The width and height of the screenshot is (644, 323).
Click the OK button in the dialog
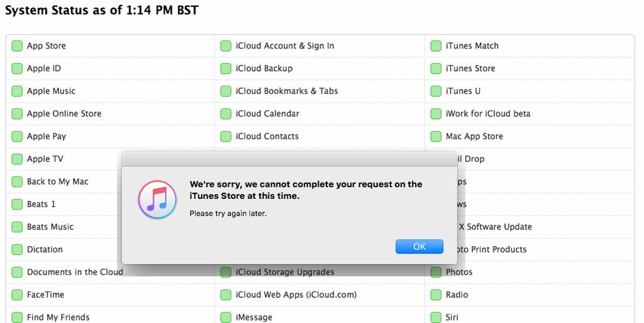pos(419,247)
